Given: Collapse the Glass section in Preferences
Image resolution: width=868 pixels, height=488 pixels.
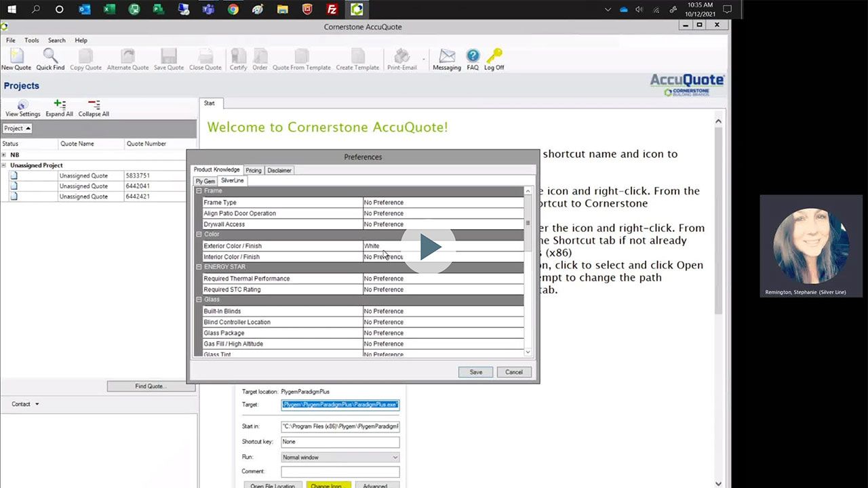Looking at the screenshot, I should pyautogui.click(x=199, y=300).
